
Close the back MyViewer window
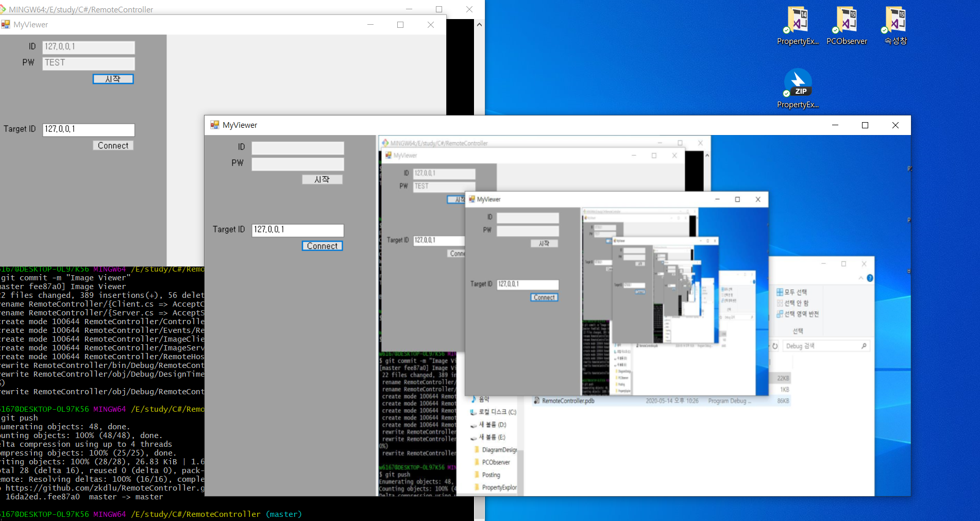pyautogui.click(x=431, y=25)
